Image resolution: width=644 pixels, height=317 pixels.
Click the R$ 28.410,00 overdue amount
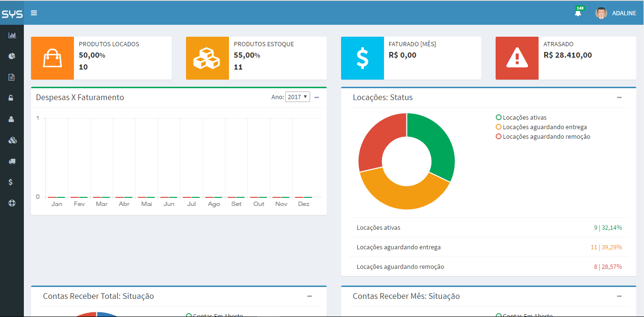click(x=568, y=55)
